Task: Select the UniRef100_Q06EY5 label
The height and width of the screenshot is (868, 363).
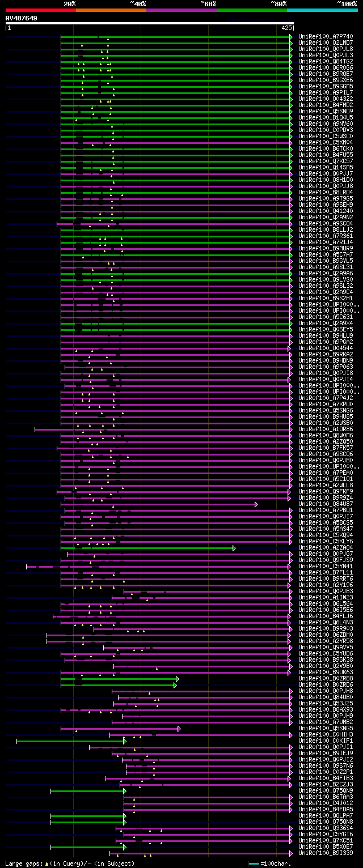Action: (x=326, y=330)
